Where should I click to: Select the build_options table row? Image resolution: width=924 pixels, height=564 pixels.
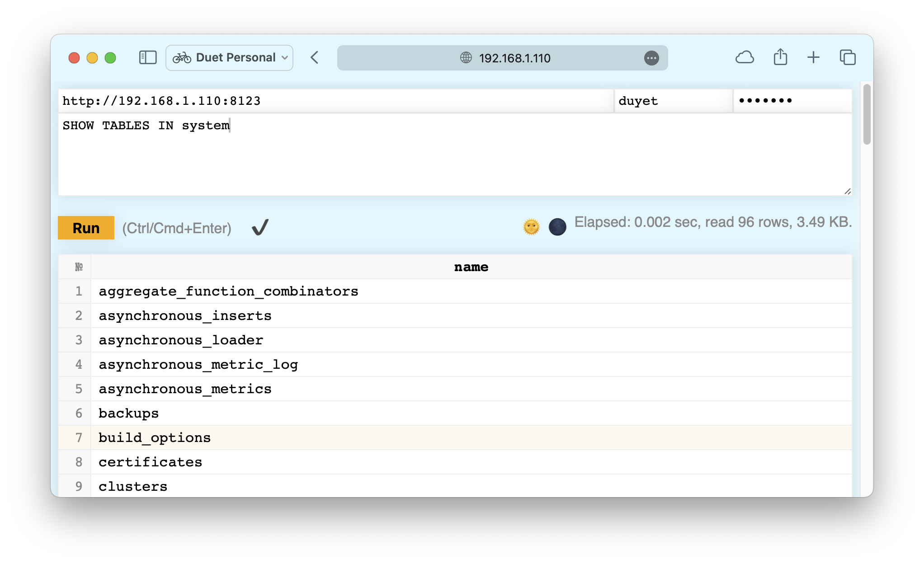tap(155, 437)
